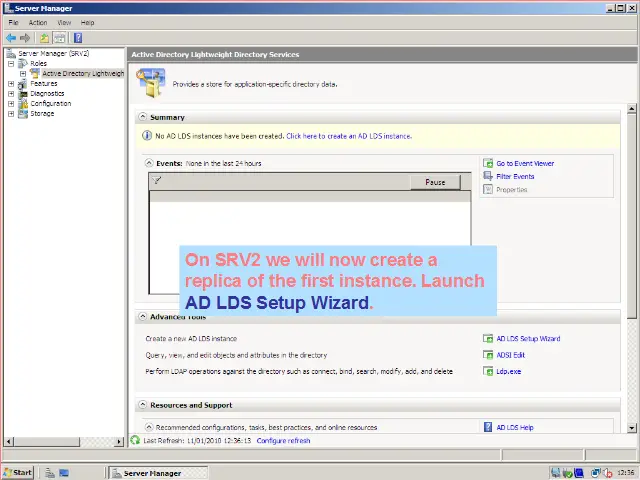Click the Show Desktop quick launch icon
Viewport: 640px width, 480px height.
tap(64, 473)
